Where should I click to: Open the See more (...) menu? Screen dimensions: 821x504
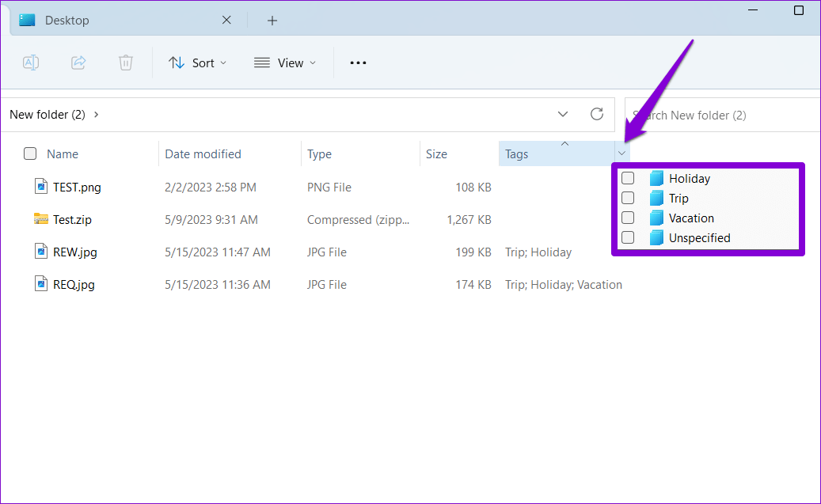point(357,63)
